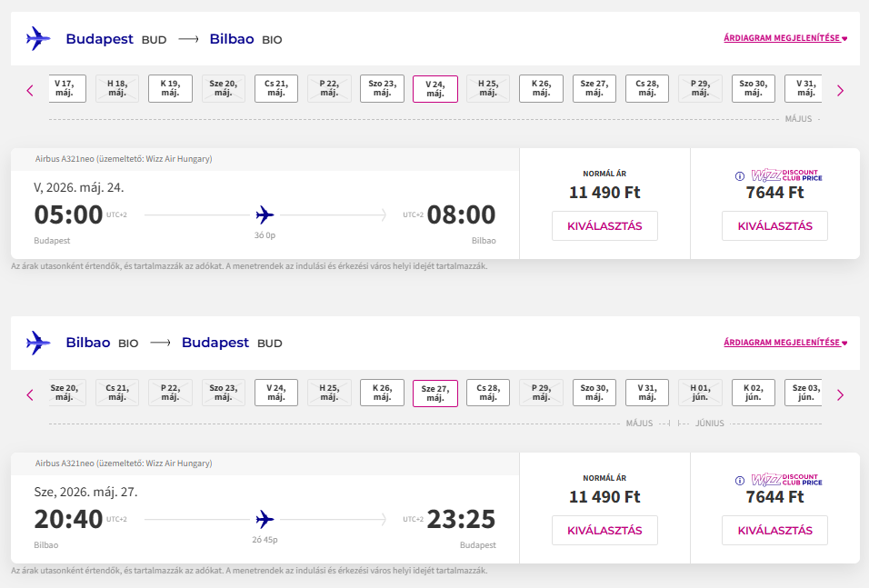This screenshot has width=869, height=588.
Task: Select outbound date H 18, máj.
Action: pyautogui.click(x=117, y=88)
